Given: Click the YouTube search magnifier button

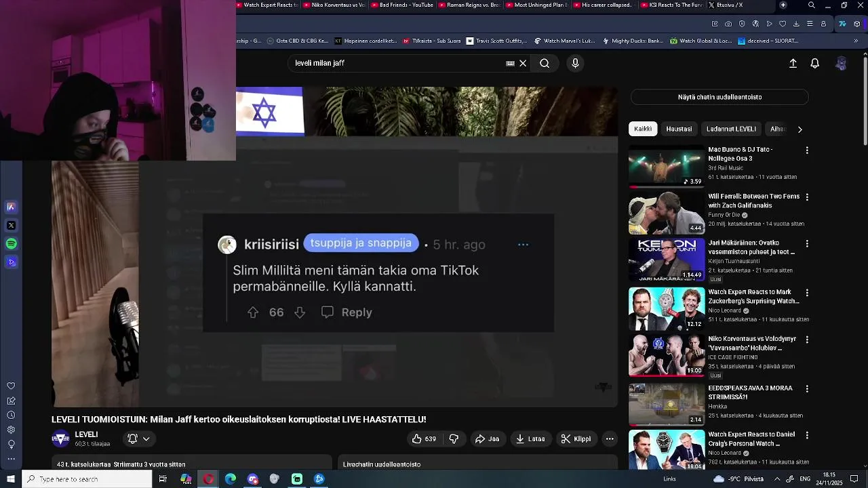Looking at the screenshot, I should pyautogui.click(x=545, y=63).
